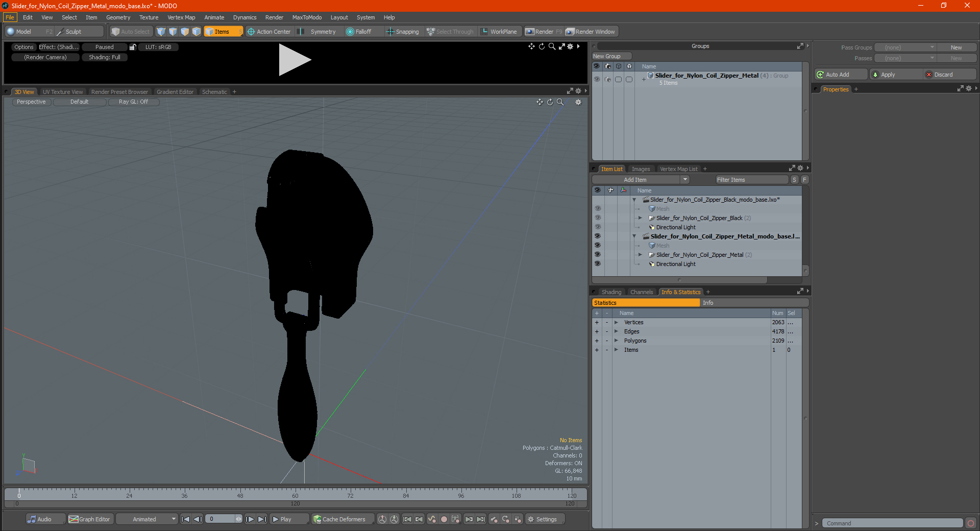Click the Ray GL: Off button
The image size is (980, 531).
click(x=133, y=102)
